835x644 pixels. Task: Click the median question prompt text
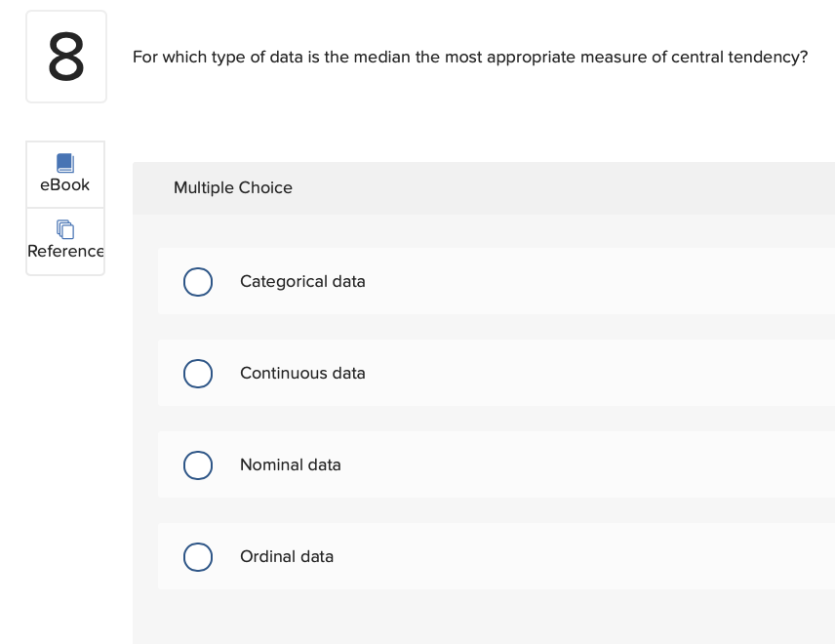(x=470, y=58)
